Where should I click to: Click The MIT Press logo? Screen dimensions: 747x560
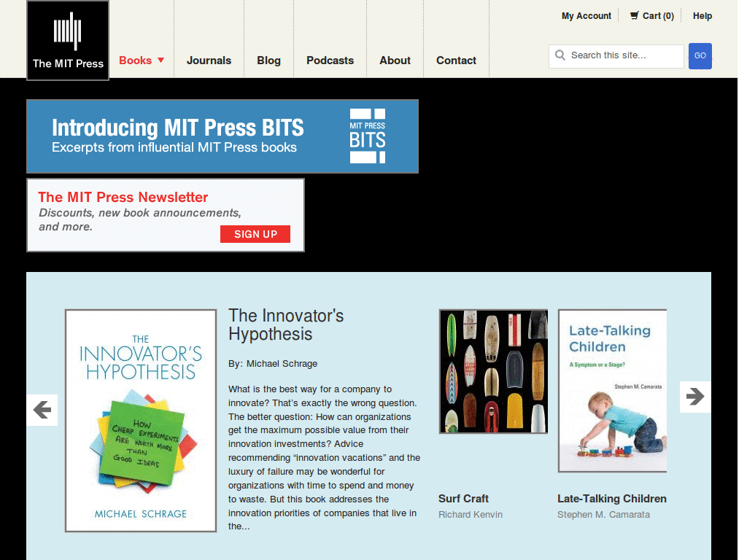click(68, 41)
